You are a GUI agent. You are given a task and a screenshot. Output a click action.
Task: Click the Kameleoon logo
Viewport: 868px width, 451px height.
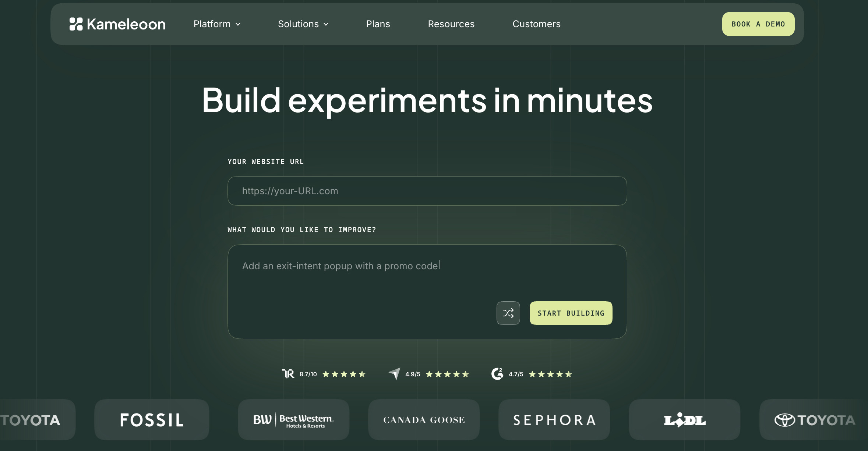117,24
